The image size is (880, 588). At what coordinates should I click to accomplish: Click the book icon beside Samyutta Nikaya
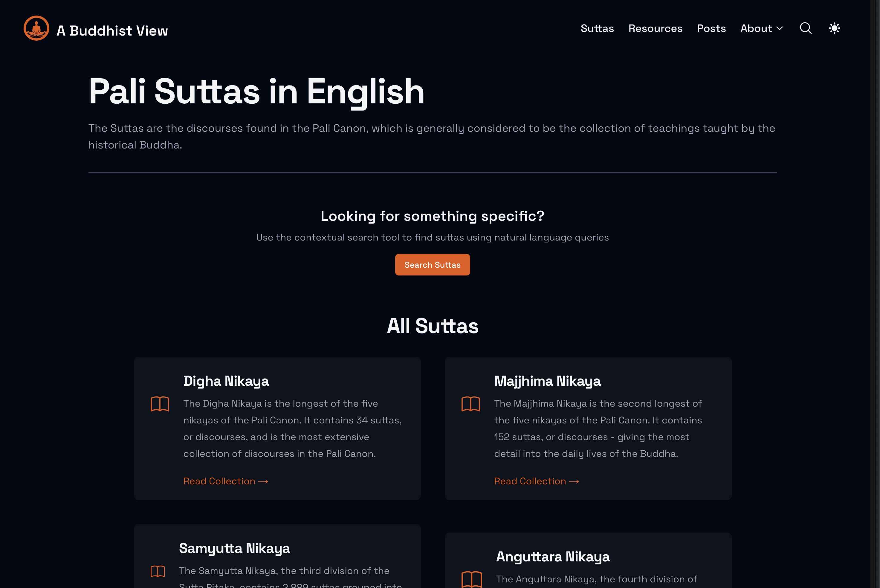tap(158, 572)
